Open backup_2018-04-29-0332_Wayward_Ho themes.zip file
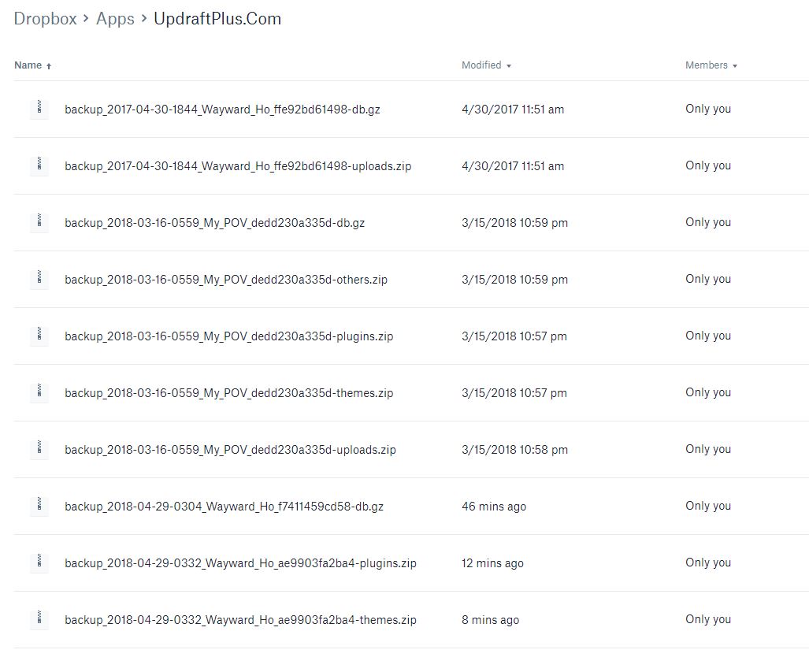Screen dimensions: 809x672 coord(240,620)
